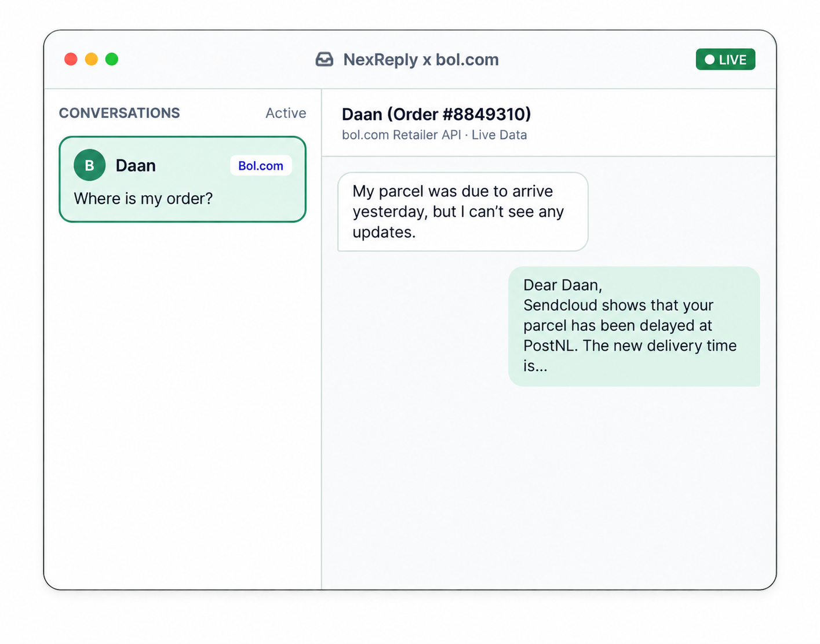820x644 pixels.
Task: Maximize the window with the green button
Action: point(112,59)
